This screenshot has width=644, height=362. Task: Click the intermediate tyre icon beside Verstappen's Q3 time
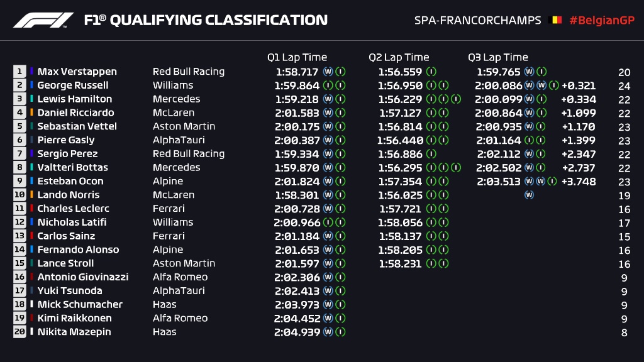(541, 72)
